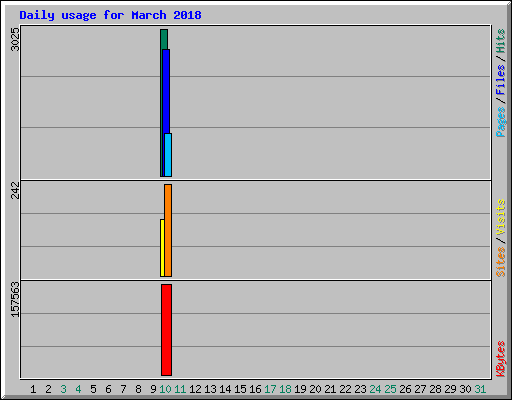This screenshot has width=512, height=400.
Task: Click the cyan Pages bar
Action: coord(168,155)
